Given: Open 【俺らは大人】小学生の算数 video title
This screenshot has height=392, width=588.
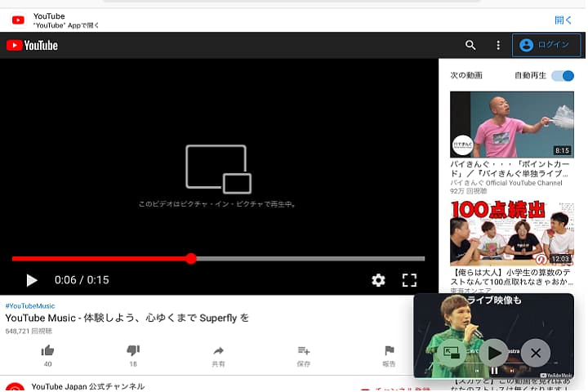Looking at the screenshot, I should (512, 277).
